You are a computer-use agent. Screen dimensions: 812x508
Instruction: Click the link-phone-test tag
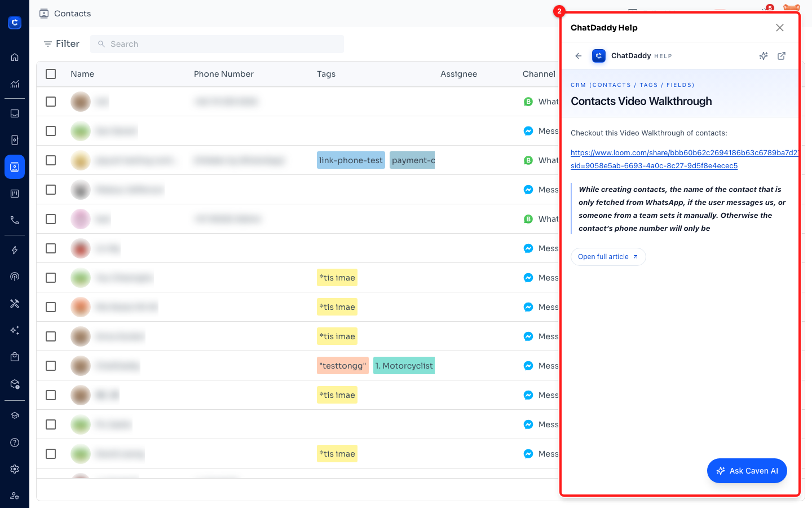click(351, 160)
